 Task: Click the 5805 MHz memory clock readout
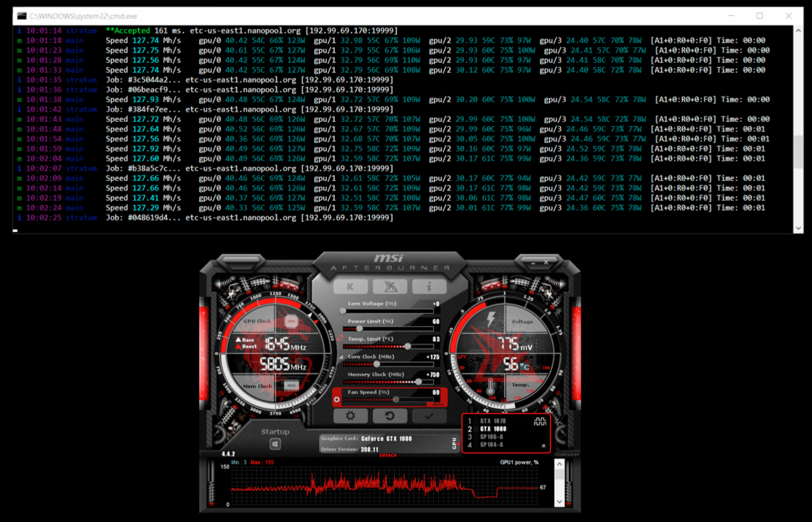(x=283, y=364)
